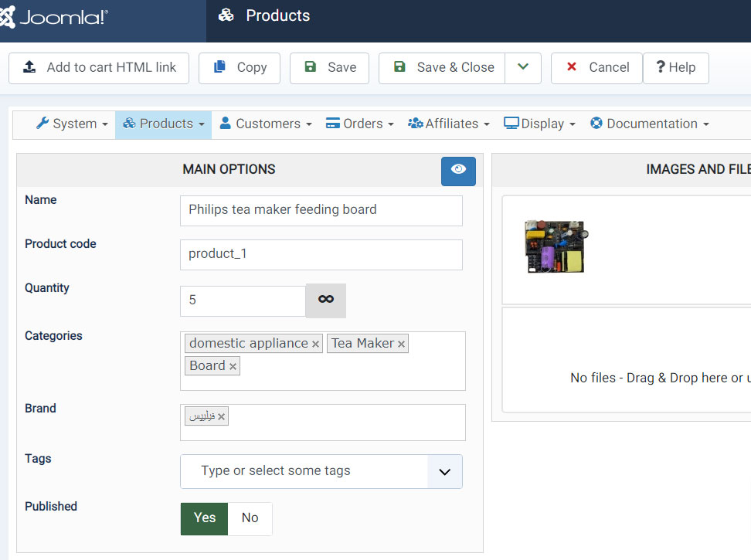Set unlimited quantity with infinity button

click(x=326, y=300)
